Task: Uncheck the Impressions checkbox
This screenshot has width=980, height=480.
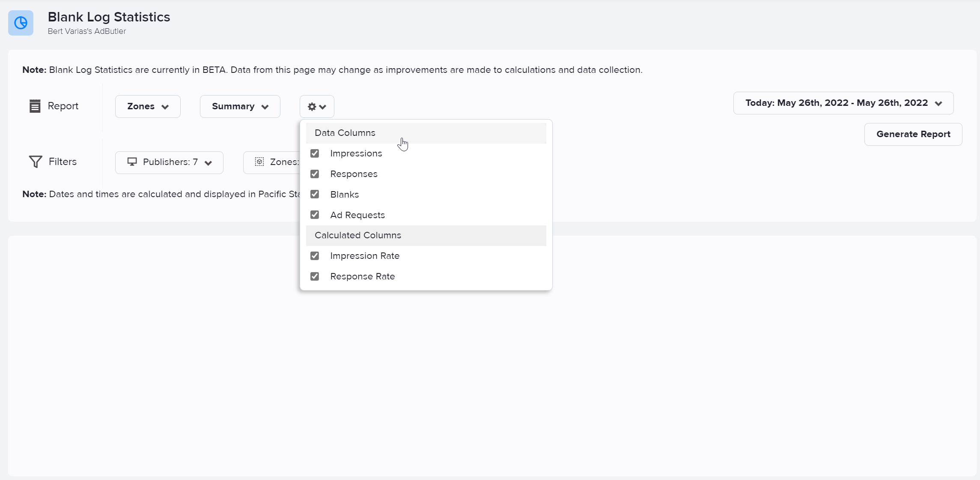Action: coord(315,153)
